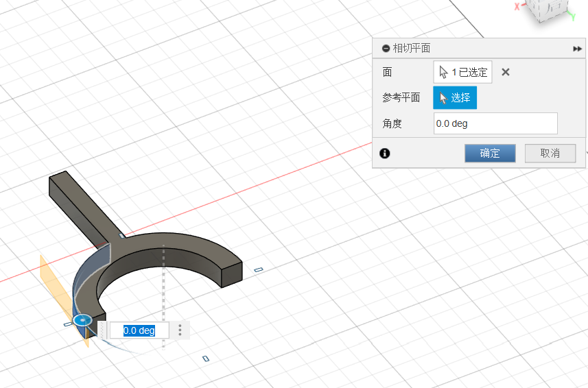Screen dimensions: 588x388
Task: Click the 相切平面 dialog title
Action: click(412, 48)
